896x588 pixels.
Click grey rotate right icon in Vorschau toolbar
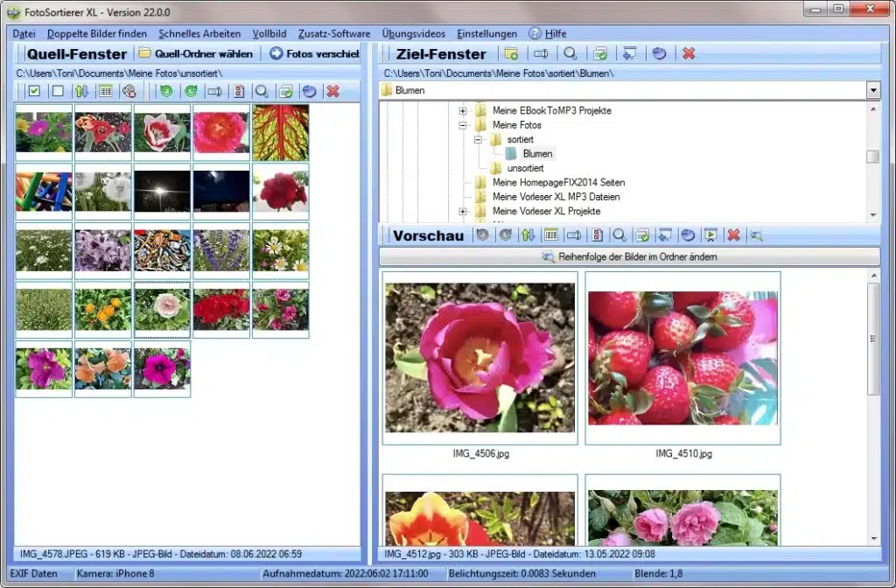point(506,234)
